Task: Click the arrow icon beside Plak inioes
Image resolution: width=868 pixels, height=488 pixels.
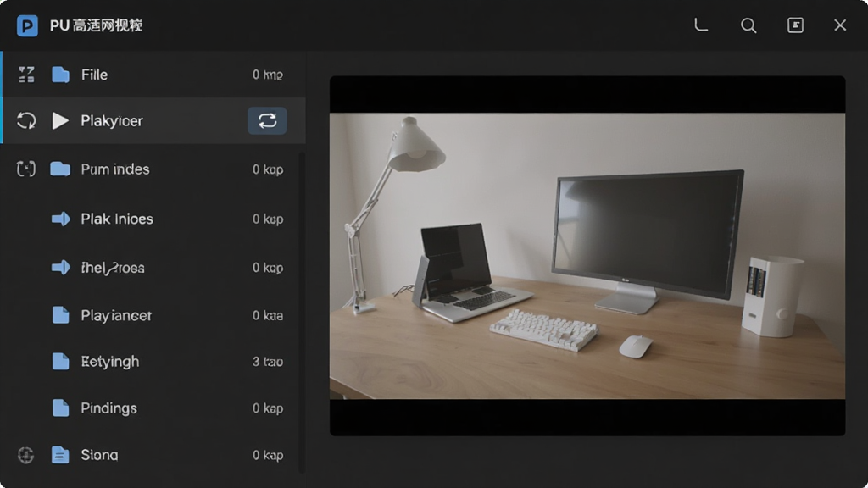Action: pyautogui.click(x=61, y=219)
